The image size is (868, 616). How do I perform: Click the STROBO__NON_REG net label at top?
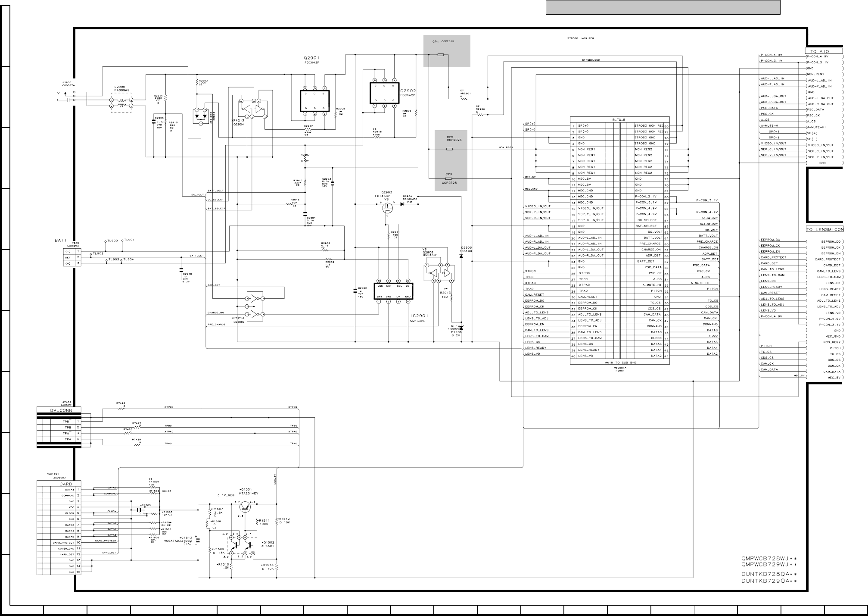pyautogui.click(x=580, y=38)
